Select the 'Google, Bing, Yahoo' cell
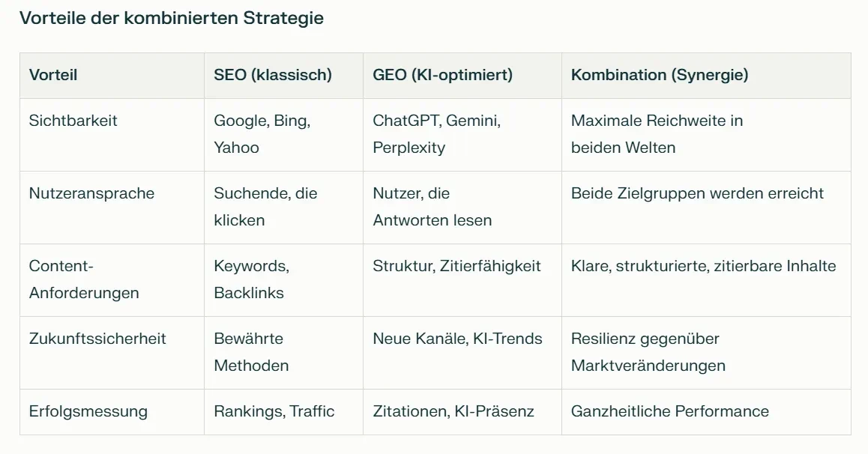Image resolution: width=868 pixels, height=454 pixels. click(x=262, y=134)
